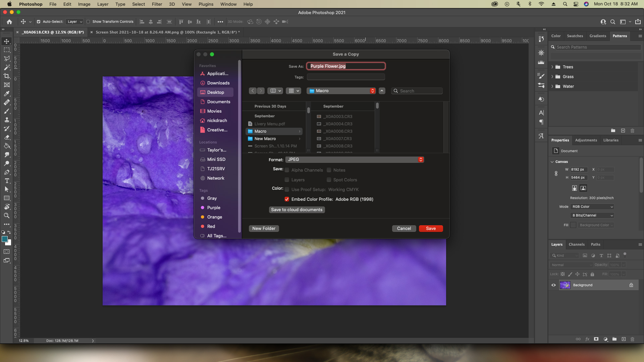Expand the Trees pattern group

[552, 67]
